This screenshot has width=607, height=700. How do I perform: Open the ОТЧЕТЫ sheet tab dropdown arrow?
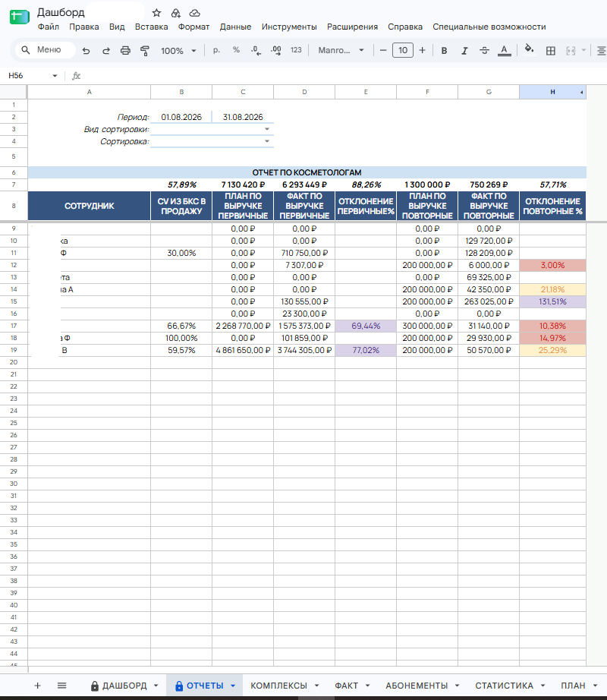point(233,686)
